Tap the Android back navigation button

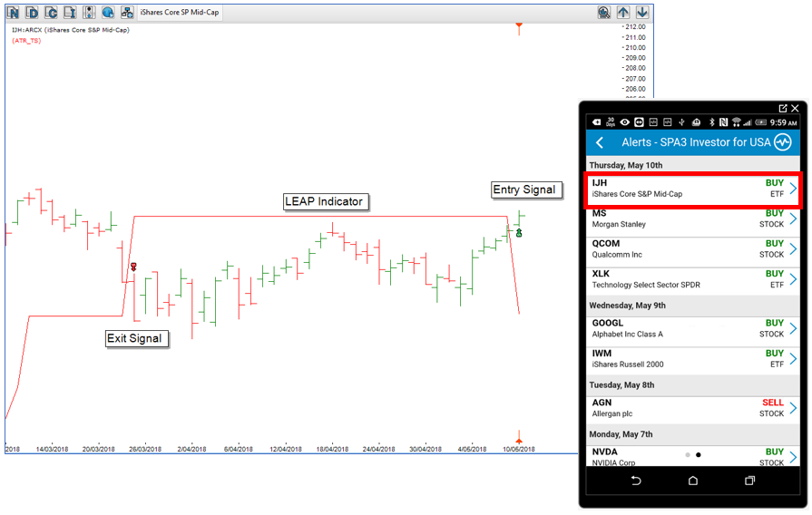[636, 481]
